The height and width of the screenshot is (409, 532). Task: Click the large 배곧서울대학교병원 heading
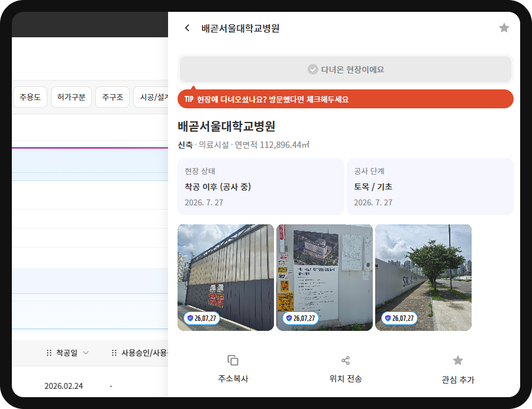226,126
